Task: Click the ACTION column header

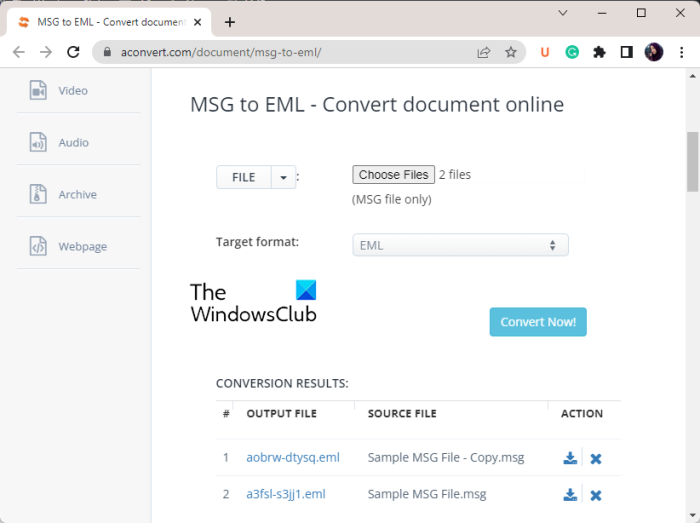Action: 582,414
